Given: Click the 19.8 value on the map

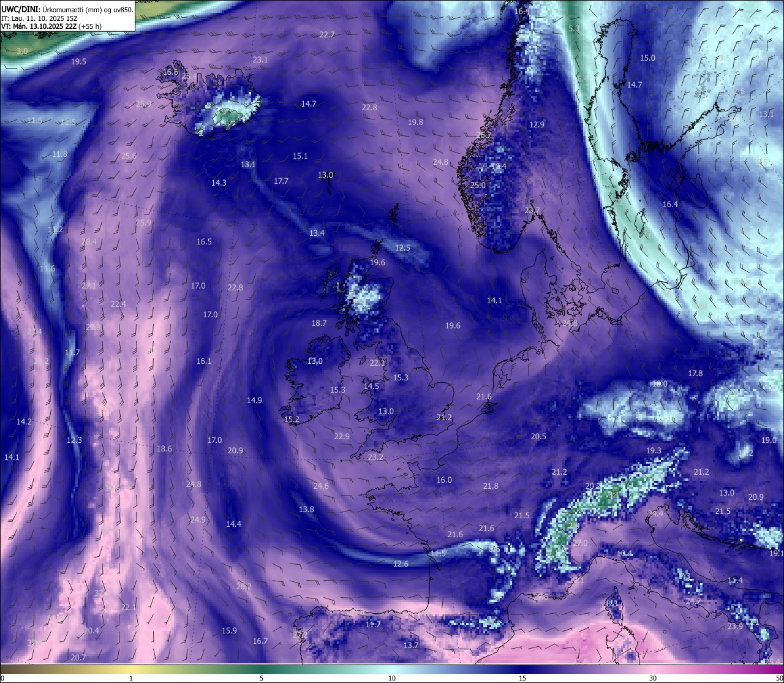Looking at the screenshot, I should pyautogui.click(x=415, y=123).
